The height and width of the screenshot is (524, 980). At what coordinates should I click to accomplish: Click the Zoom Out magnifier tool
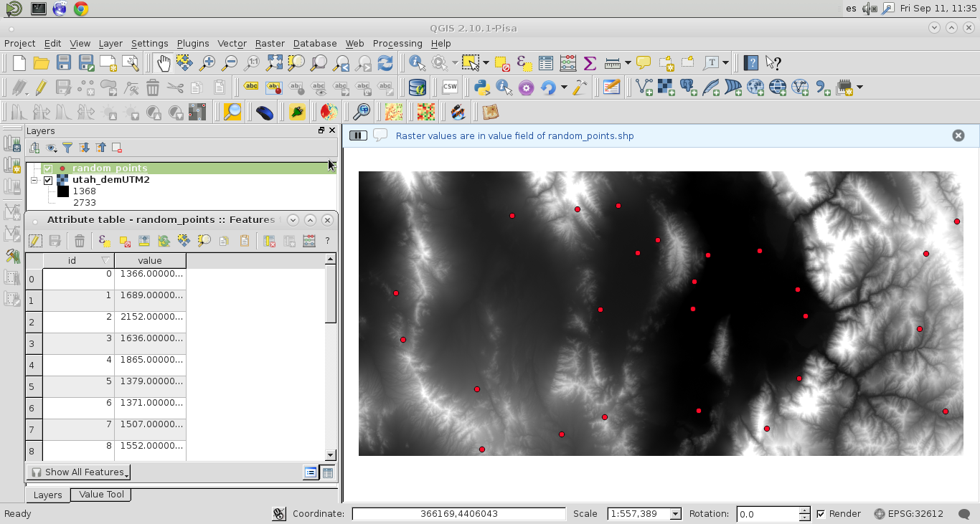(x=230, y=63)
